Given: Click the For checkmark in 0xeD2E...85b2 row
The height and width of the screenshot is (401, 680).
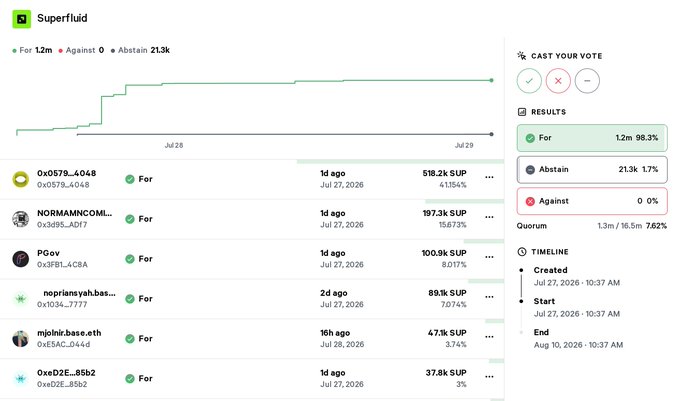Looking at the screenshot, I should tap(130, 378).
